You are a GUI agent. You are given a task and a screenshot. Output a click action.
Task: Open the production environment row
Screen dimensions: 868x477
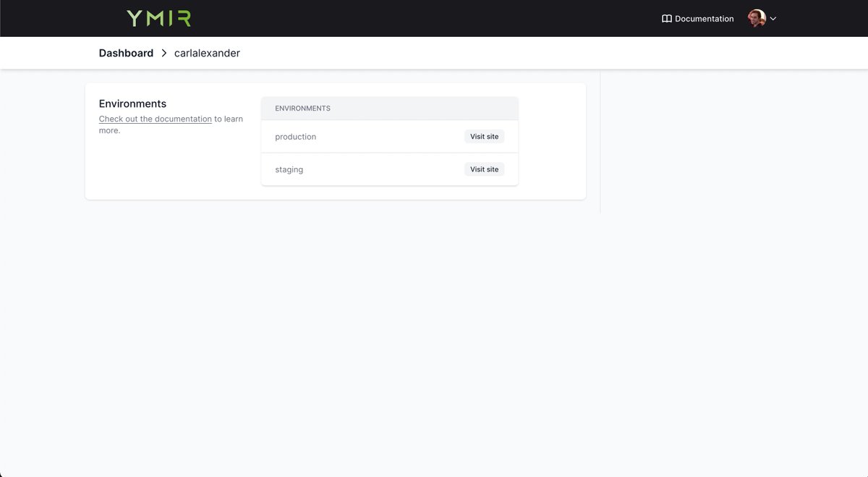click(390, 136)
